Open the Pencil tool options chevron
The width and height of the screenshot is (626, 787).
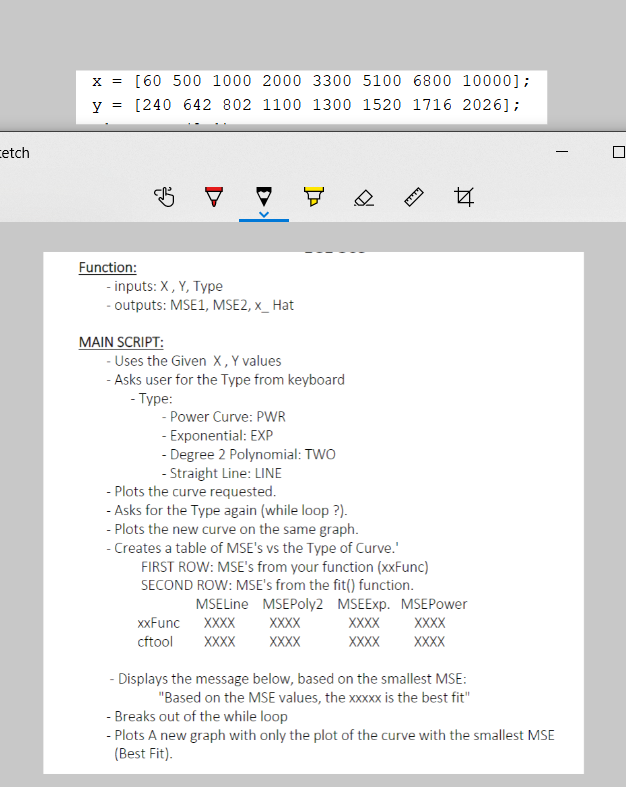point(264,214)
